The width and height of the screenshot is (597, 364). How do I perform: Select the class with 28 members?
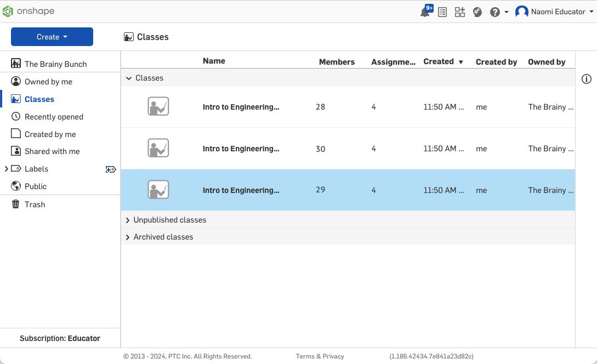241,107
